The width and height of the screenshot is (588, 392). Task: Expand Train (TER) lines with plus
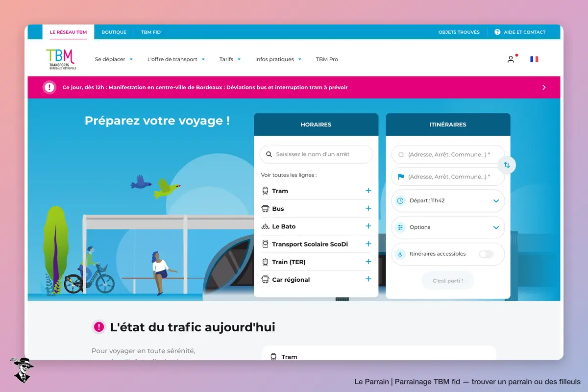(x=368, y=262)
